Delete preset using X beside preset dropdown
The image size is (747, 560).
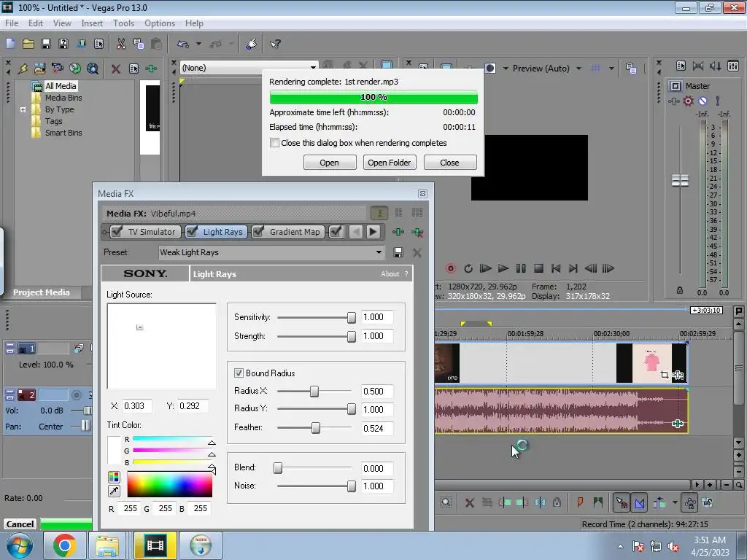(x=417, y=252)
